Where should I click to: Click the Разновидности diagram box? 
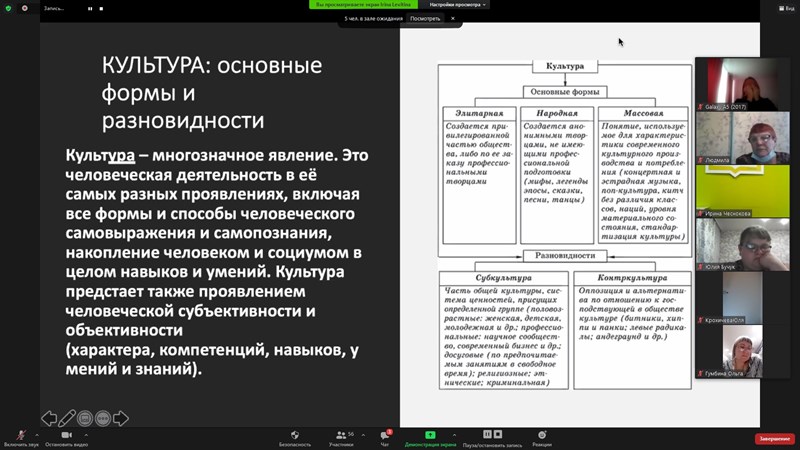coord(565,256)
